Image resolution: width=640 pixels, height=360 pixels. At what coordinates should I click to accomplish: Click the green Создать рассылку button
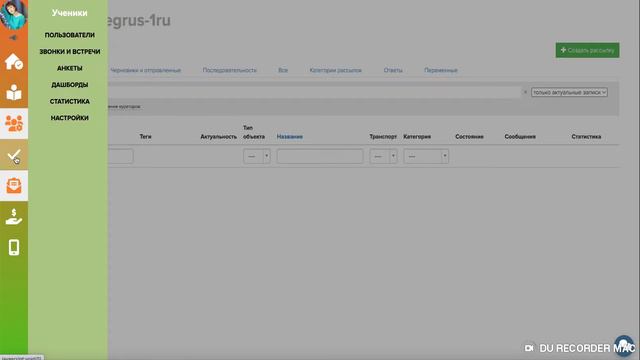(587, 50)
